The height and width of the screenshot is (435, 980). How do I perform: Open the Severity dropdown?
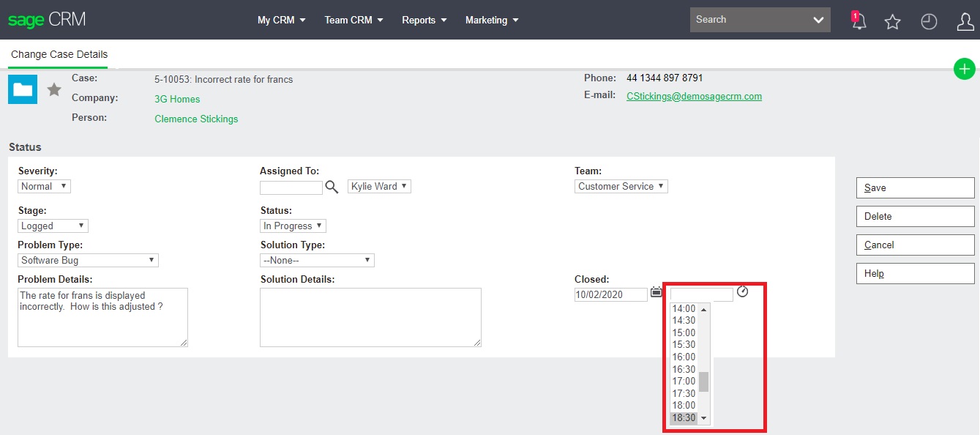point(44,186)
